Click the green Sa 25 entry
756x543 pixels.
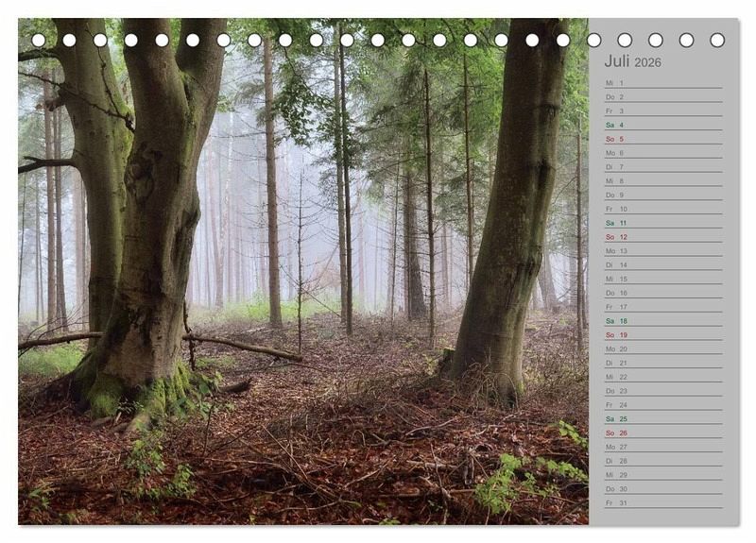615,418
